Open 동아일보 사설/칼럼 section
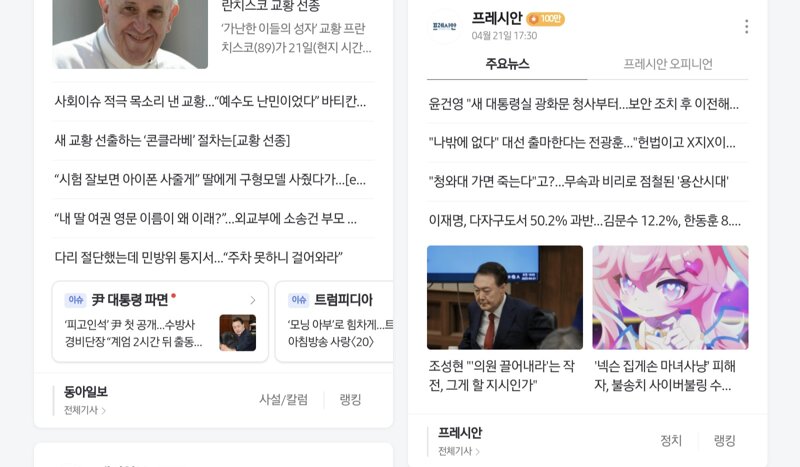The image size is (800, 467). click(x=284, y=400)
